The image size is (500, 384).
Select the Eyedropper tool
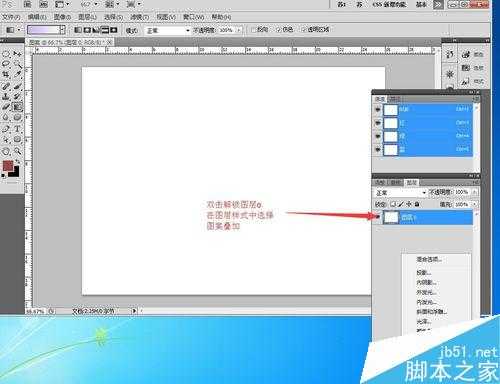[x=17, y=75]
